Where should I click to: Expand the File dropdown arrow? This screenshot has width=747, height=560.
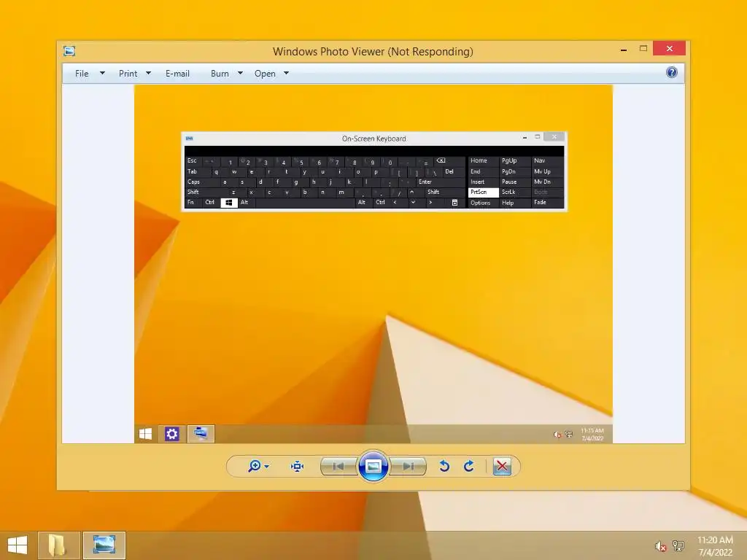tap(102, 74)
